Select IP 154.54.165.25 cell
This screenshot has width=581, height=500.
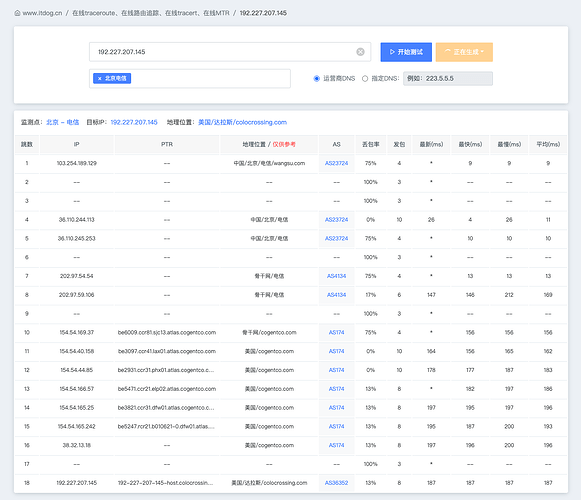tap(77, 408)
